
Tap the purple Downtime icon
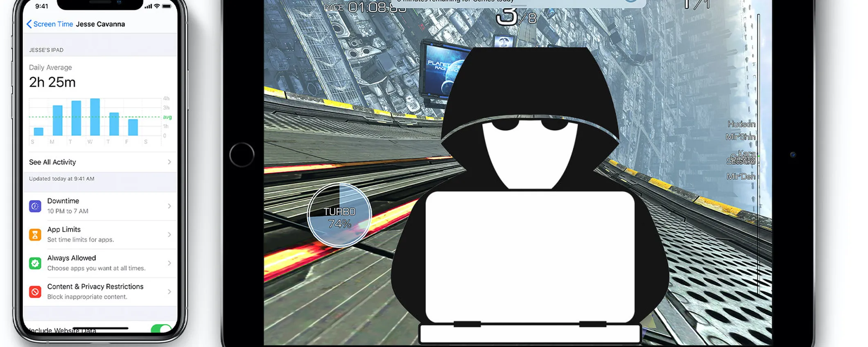click(x=35, y=206)
